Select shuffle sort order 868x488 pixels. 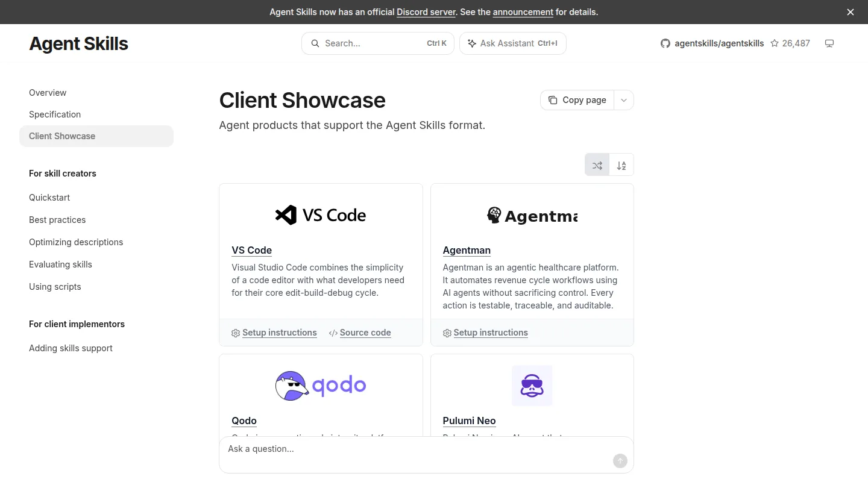pyautogui.click(x=597, y=165)
